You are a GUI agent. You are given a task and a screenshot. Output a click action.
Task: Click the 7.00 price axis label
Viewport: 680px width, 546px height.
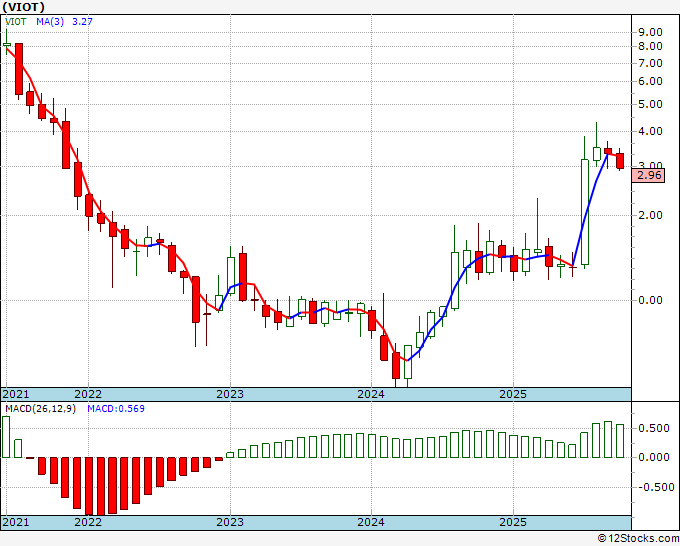coord(650,63)
